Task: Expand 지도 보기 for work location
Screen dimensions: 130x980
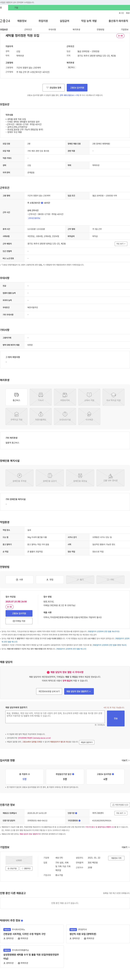Action: tap(121, 244)
